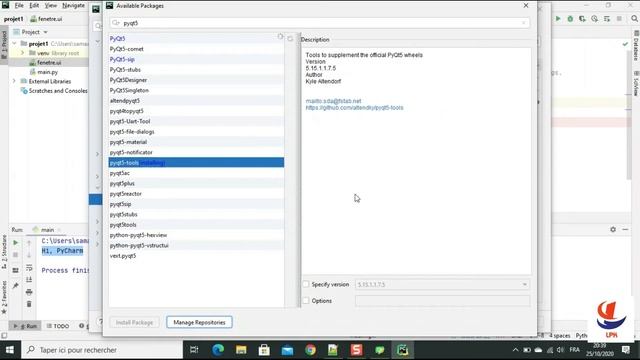Select the highlighted pyqt5-tools package
640x360 pixels.
(196, 162)
